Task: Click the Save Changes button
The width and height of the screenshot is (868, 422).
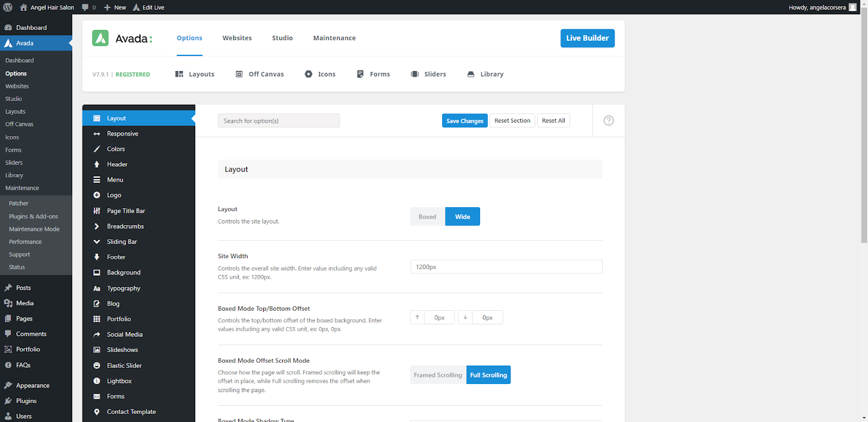Action: pyautogui.click(x=465, y=121)
